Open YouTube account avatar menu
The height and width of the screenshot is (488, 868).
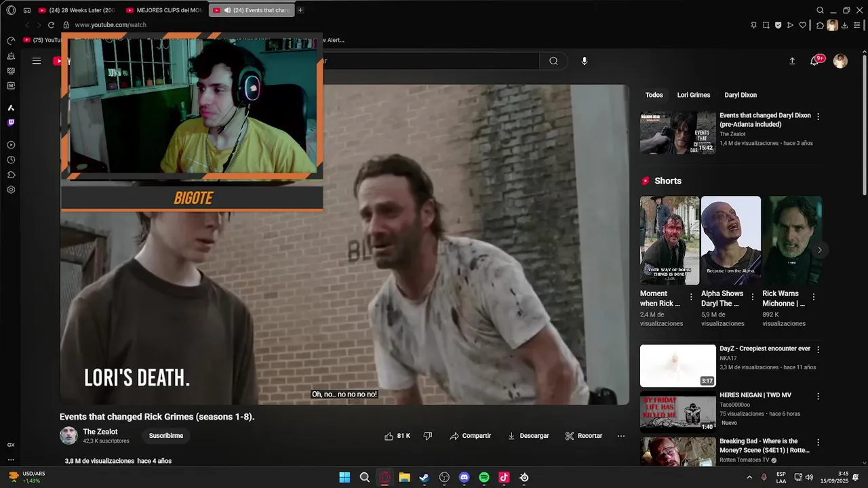point(840,61)
